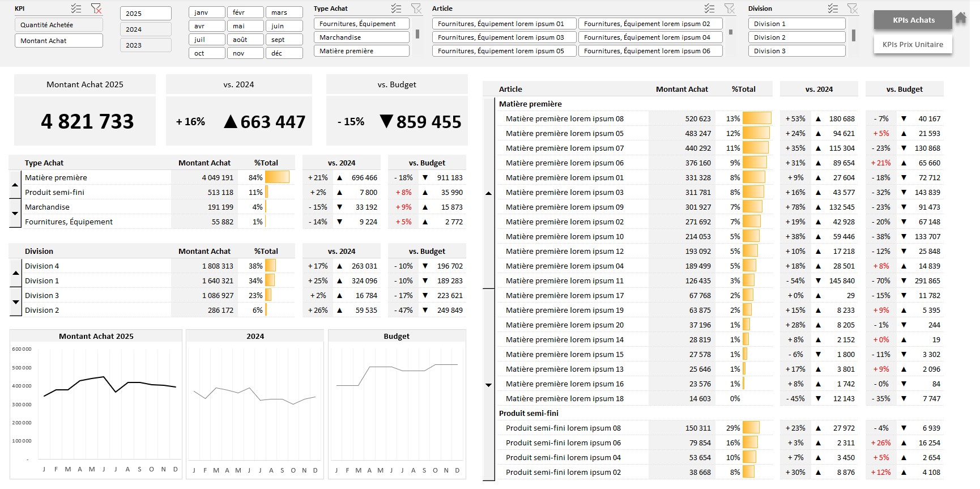The height and width of the screenshot is (489, 980).
Task: Clear the KPI slicer filter
Action: point(96,8)
